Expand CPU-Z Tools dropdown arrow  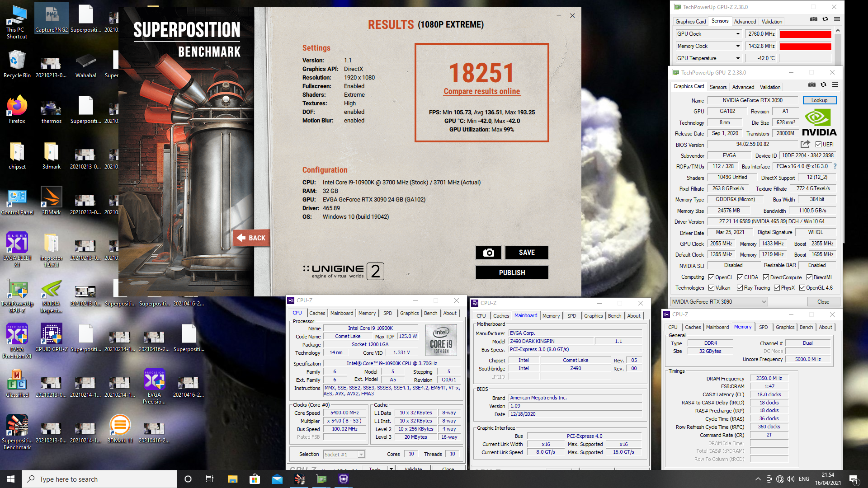(391, 469)
